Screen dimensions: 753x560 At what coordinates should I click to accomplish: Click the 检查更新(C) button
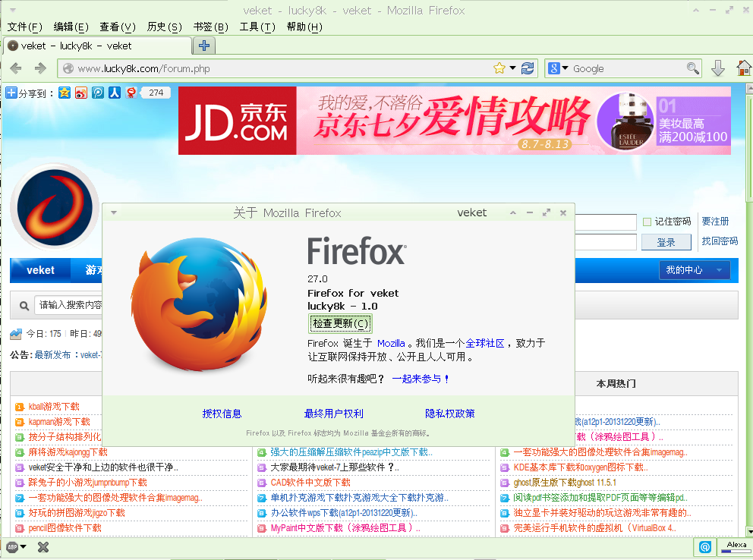point(341,323)
